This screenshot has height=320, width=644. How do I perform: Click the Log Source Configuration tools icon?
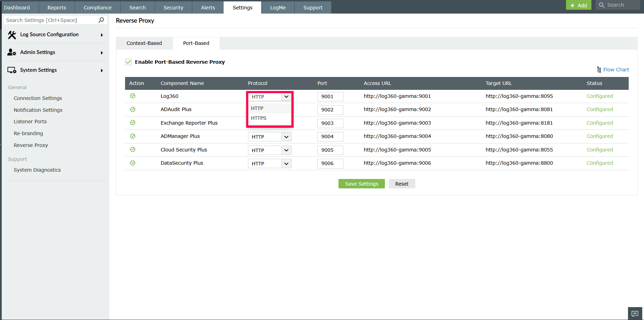pyautogui.click(x=12, y=35)
